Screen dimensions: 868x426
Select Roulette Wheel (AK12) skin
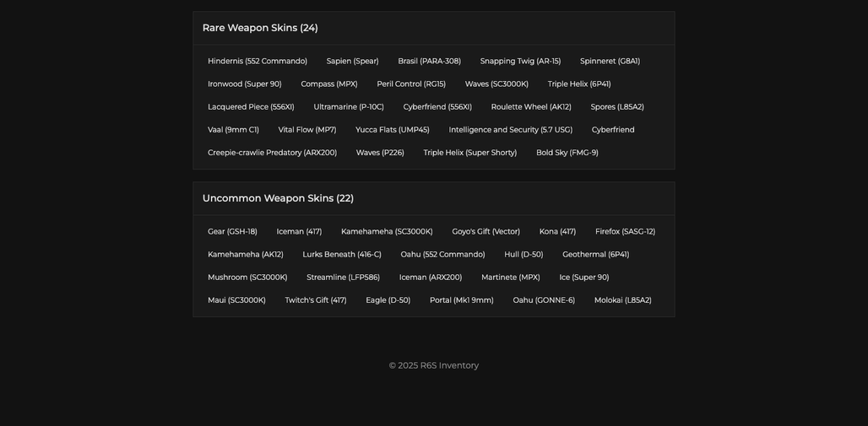click(531, 107)
